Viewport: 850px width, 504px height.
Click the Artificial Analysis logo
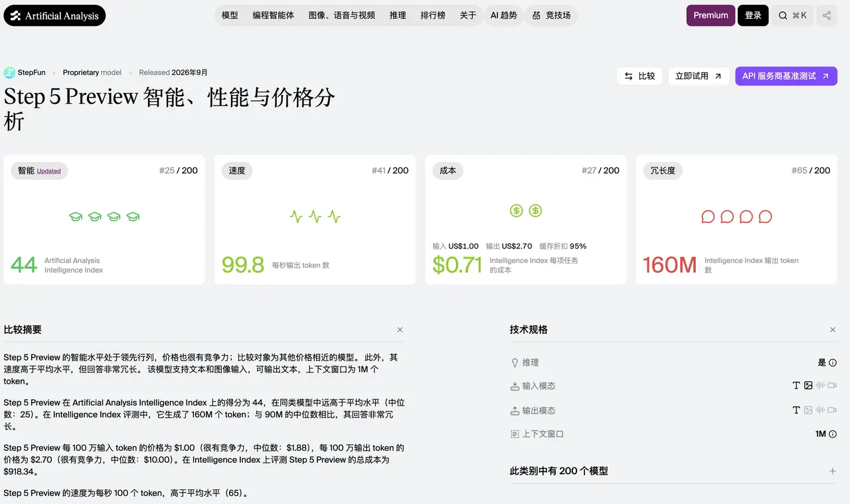click(x=54, y=15)
